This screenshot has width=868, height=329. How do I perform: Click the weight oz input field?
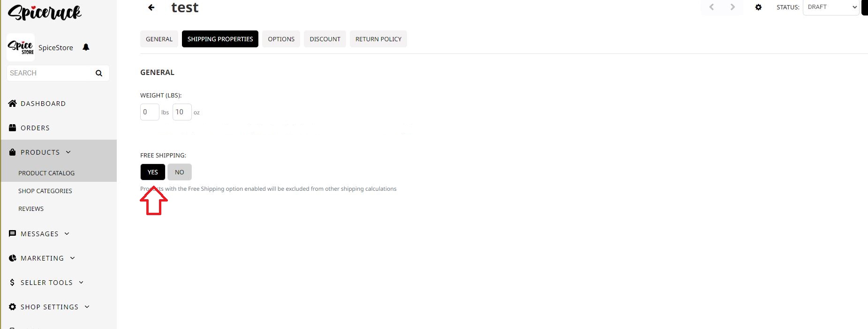click(x=182, y=112)
